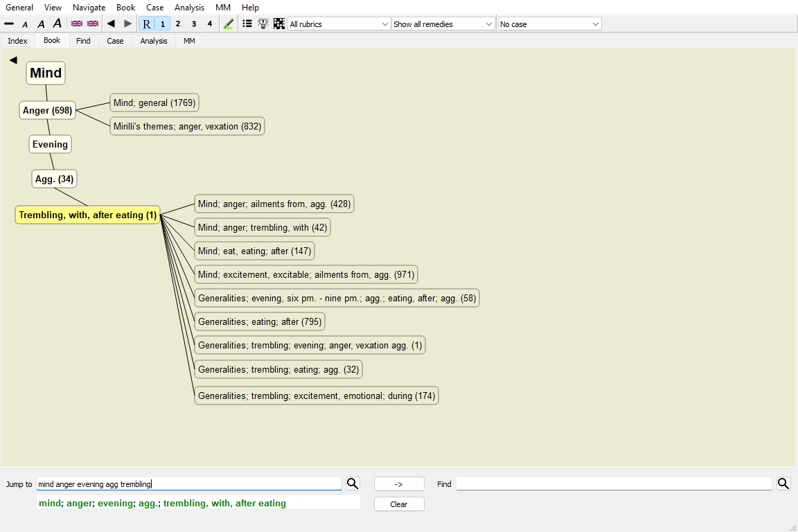Switch to the MM tab
Viewport: 798px width, 532px height.
pyautogui.click(x=189, y=41)
